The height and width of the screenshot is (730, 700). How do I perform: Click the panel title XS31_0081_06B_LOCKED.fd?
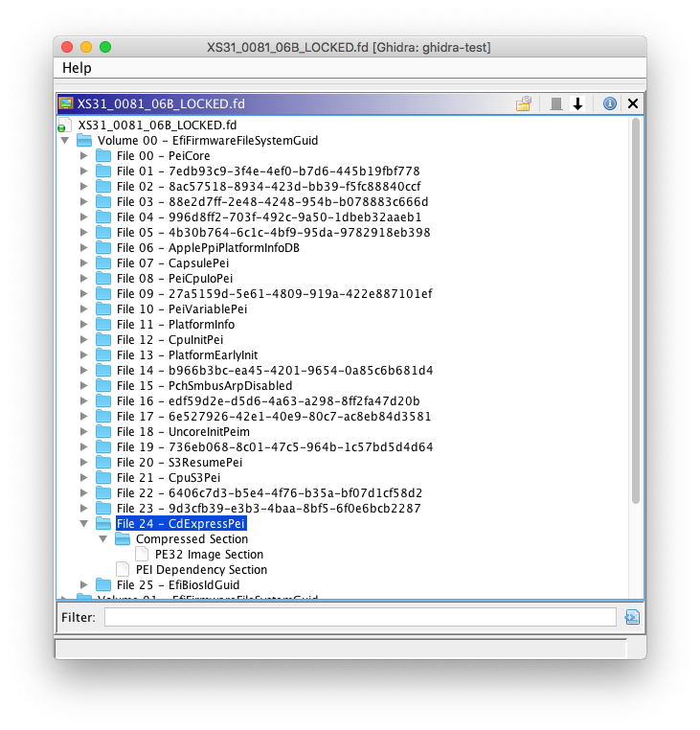tap(161, 103)
